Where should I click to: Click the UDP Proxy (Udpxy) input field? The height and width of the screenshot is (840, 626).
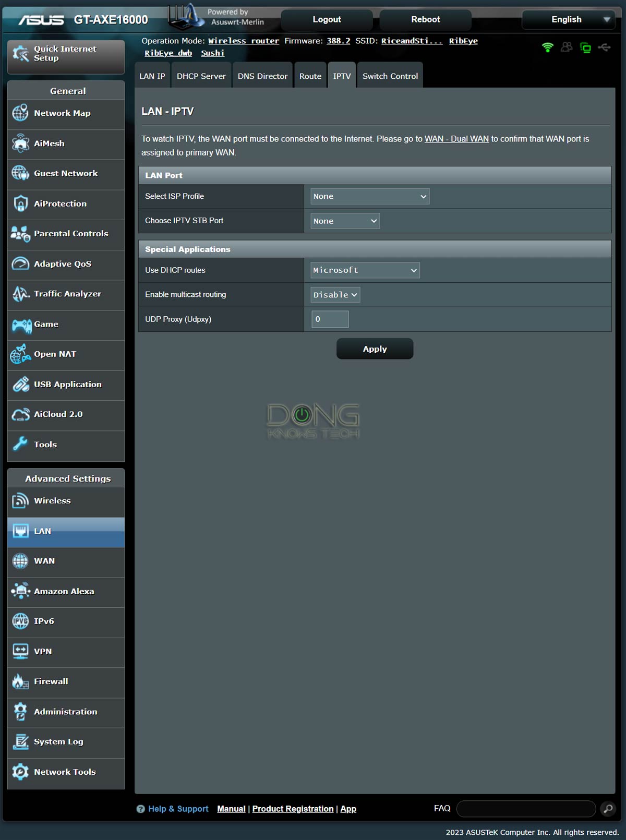point(330,319)
